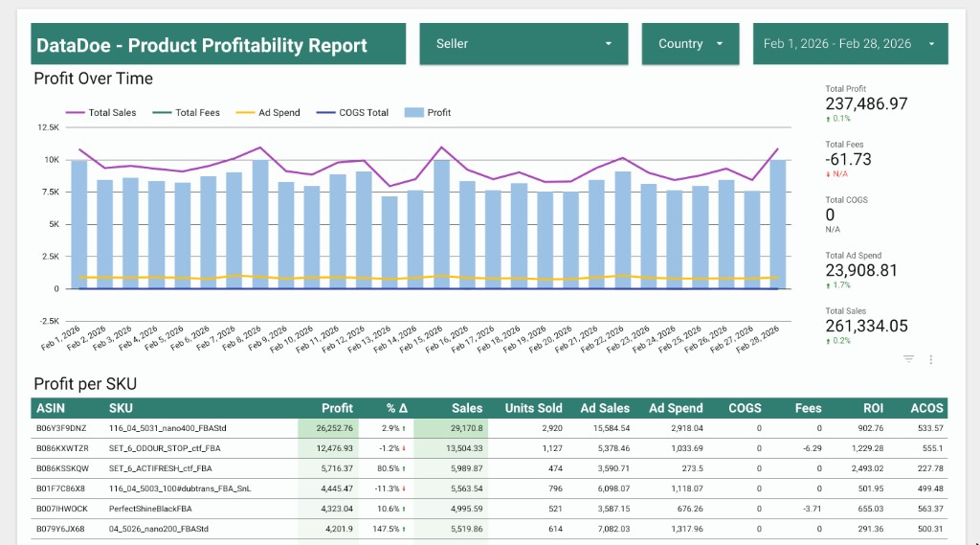Select ASIN cell B06Y3F9DNZ
Viewport: 980px width, 545px height.
(61, 428)
